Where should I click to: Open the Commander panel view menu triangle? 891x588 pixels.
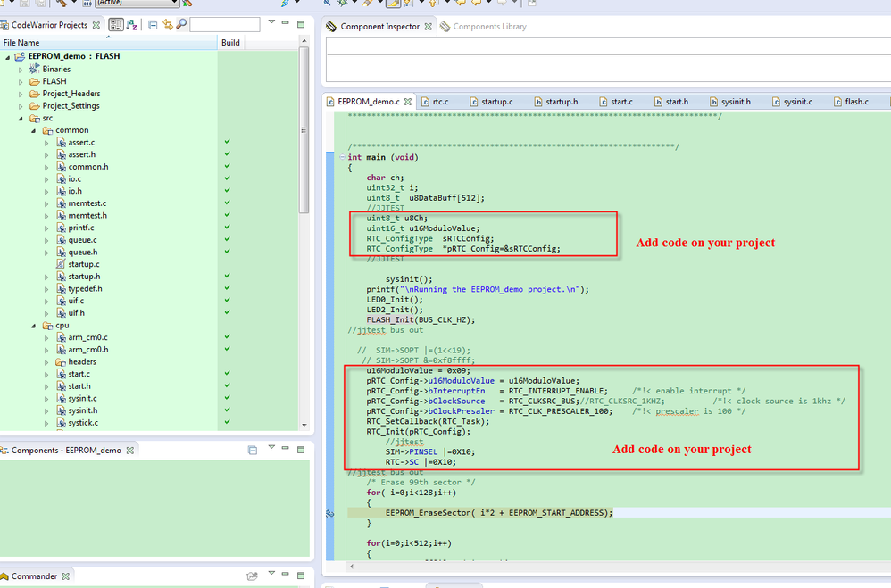coord(271,574)
